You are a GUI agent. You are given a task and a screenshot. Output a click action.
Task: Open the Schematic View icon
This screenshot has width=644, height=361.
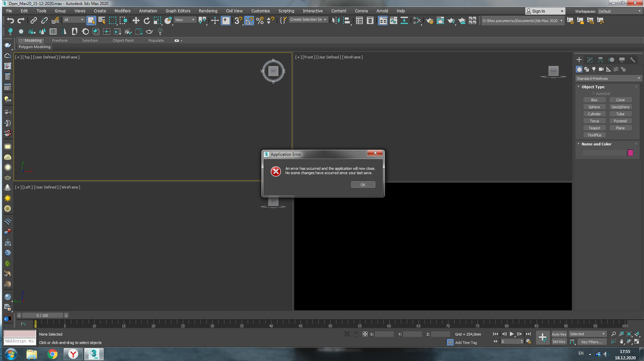[x=404, y=21]
